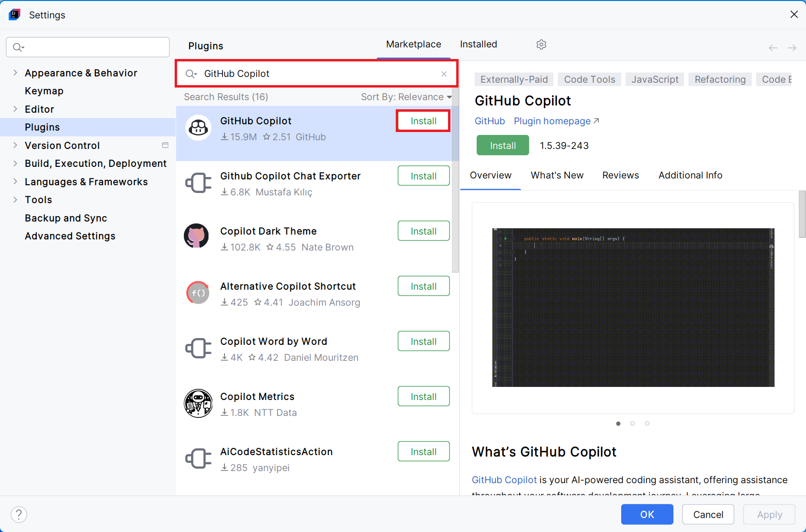The width and height of the screenshot is (806, 532).
Task: Clear the plugin search field text
Action: (x=444, y=74)
